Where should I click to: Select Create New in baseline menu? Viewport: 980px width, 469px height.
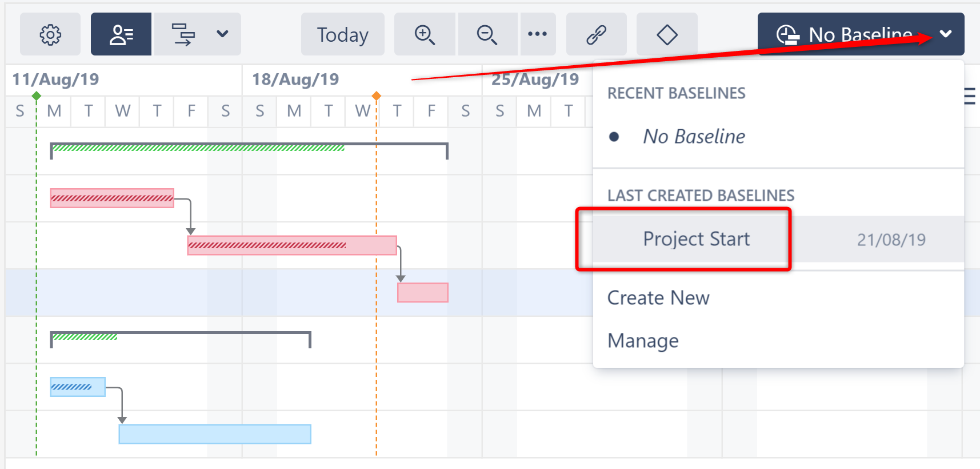[x=658, y=298]
